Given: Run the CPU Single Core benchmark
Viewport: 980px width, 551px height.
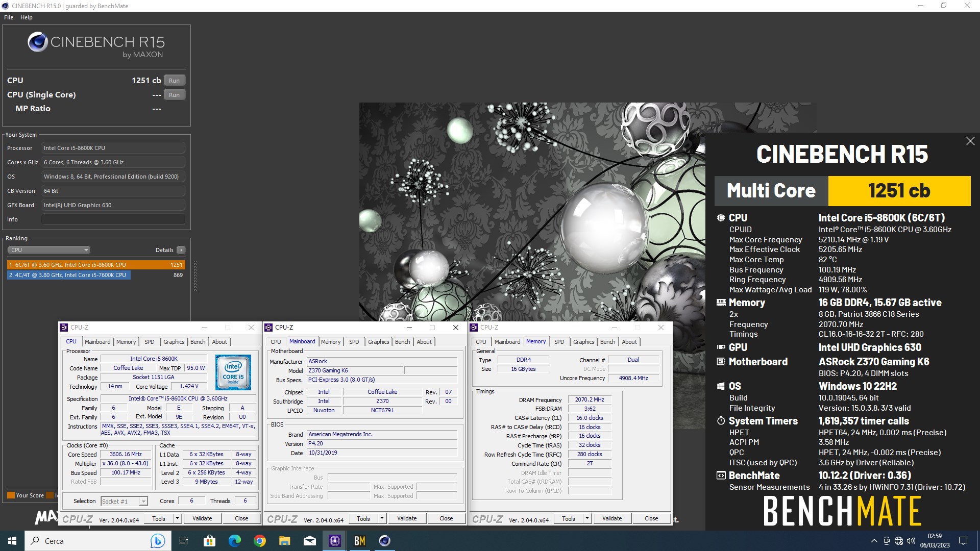Looking at the screenshot, I should point(175,95).
